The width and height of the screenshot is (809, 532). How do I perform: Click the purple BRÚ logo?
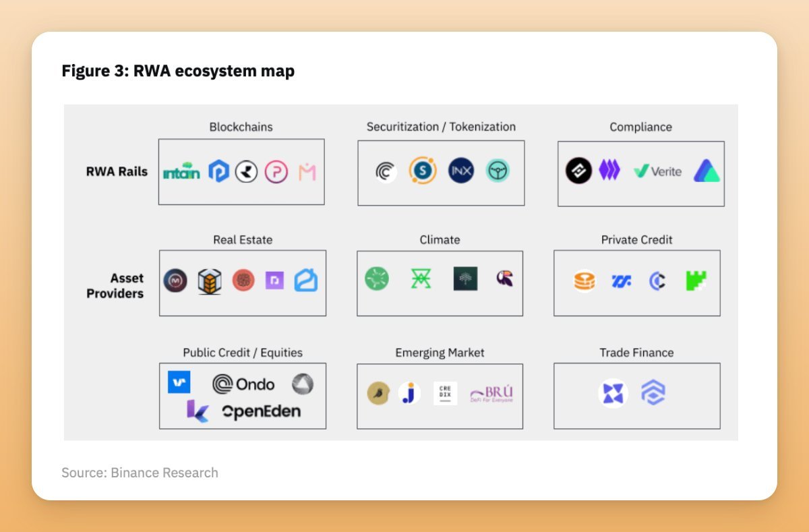pyautogui.click(x=491, y=394)
